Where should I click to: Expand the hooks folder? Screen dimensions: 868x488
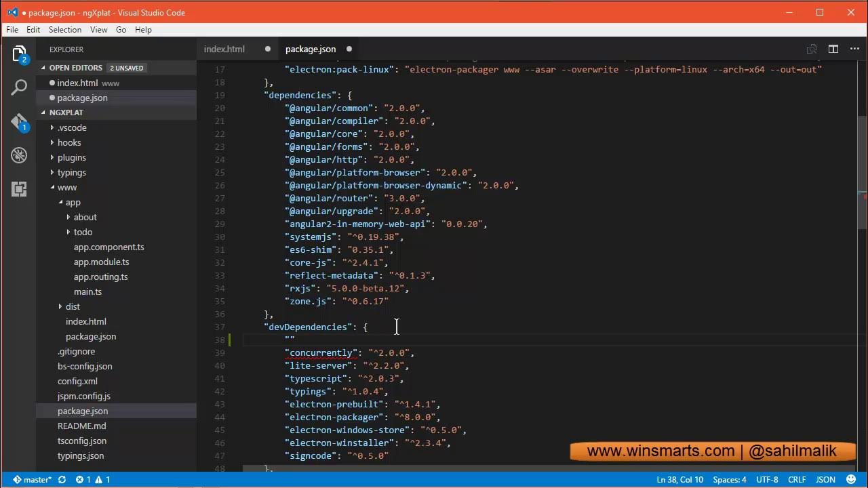tap(52, 142)
